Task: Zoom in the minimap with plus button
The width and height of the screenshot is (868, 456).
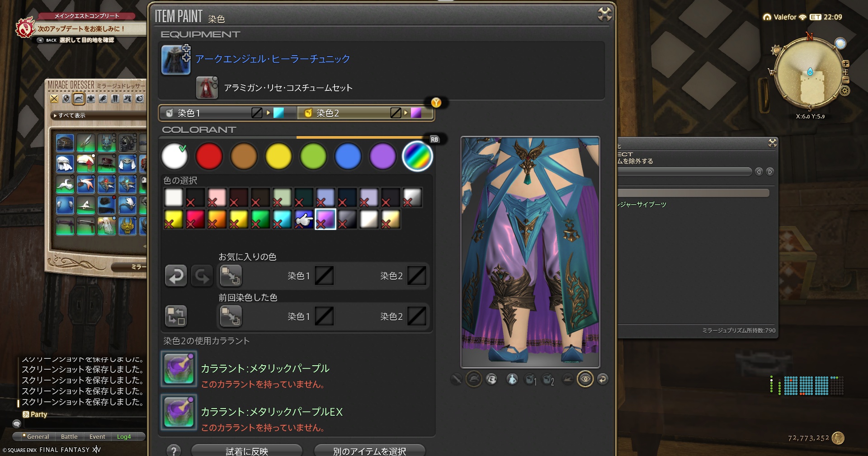Action: click(x=846, y=64)
